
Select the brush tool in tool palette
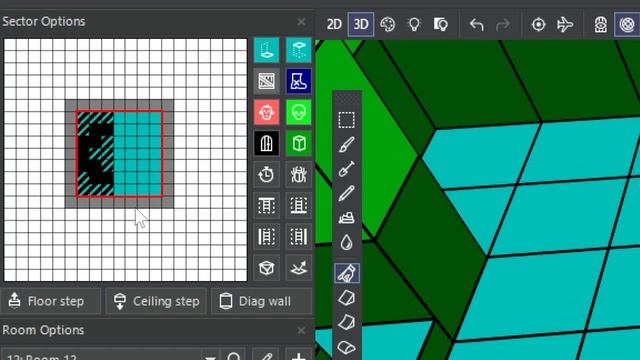347,144
